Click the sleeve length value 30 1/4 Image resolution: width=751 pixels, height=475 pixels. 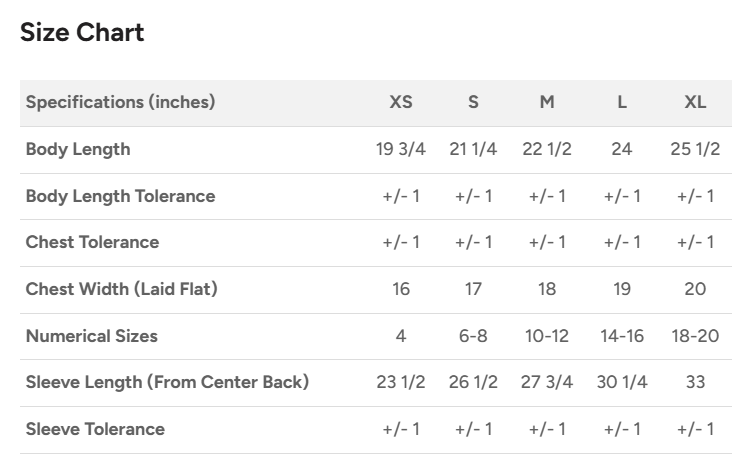622,382
